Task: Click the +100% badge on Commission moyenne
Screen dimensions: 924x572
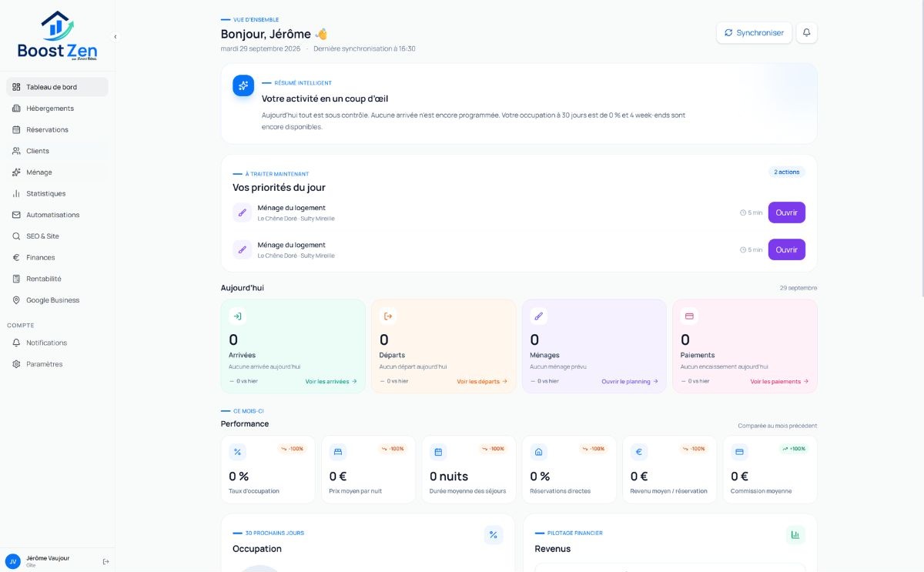Action: point(794,449)
